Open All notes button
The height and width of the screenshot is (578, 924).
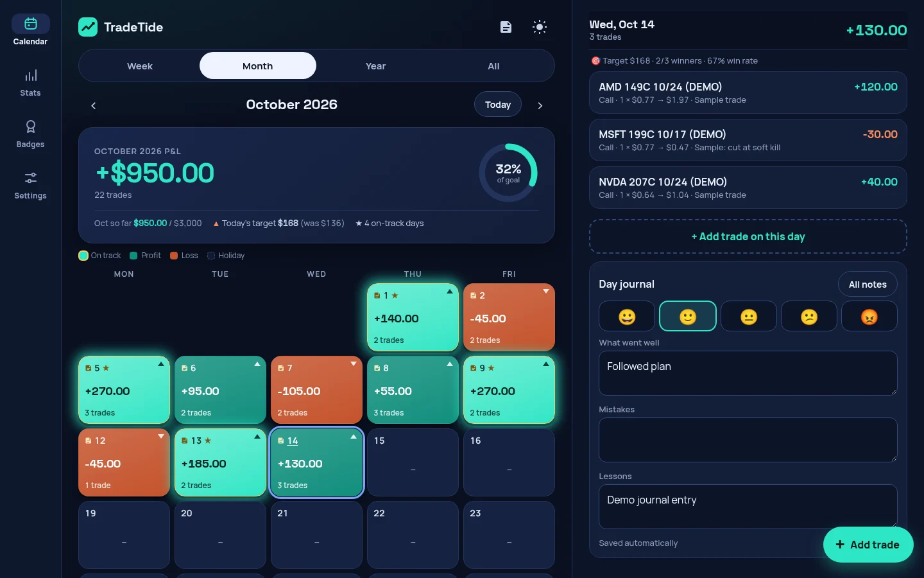[868, 284]
